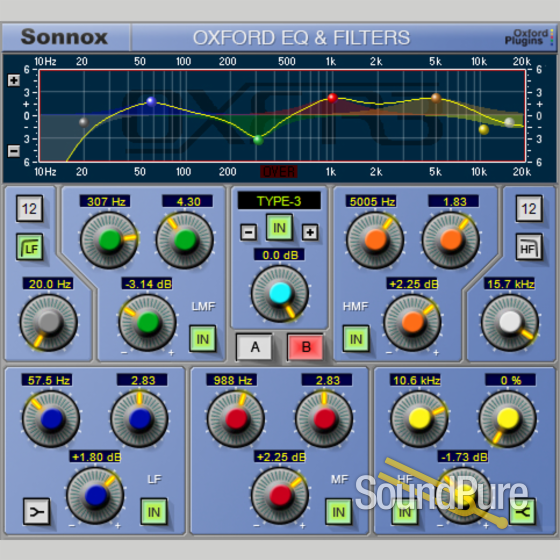Click the high filter slope 12 button
560x560 pixels.
(529, 209)
